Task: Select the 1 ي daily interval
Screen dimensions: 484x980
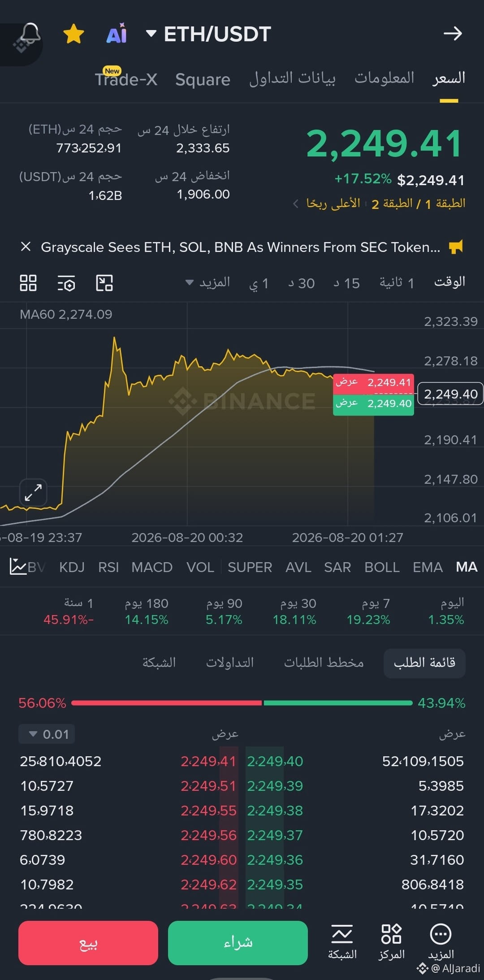Action: point(259,283)
